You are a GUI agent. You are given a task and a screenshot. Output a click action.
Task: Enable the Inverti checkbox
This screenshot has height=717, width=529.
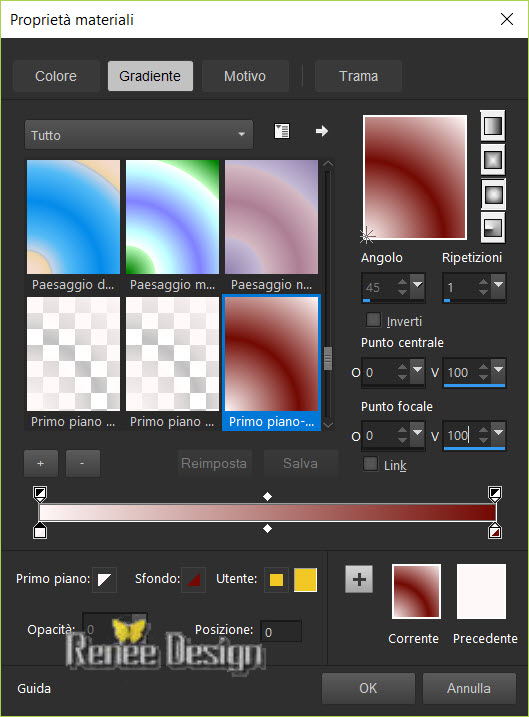pos(373,320)
